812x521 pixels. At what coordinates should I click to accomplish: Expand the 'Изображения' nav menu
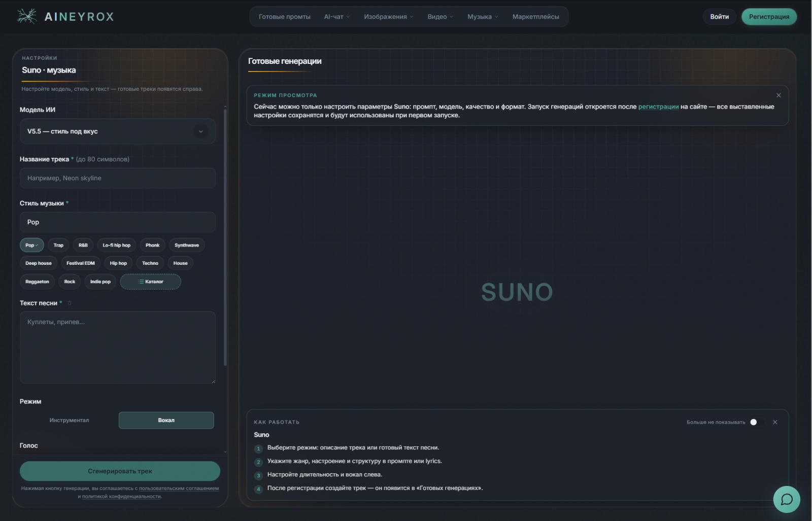point(388,17)
